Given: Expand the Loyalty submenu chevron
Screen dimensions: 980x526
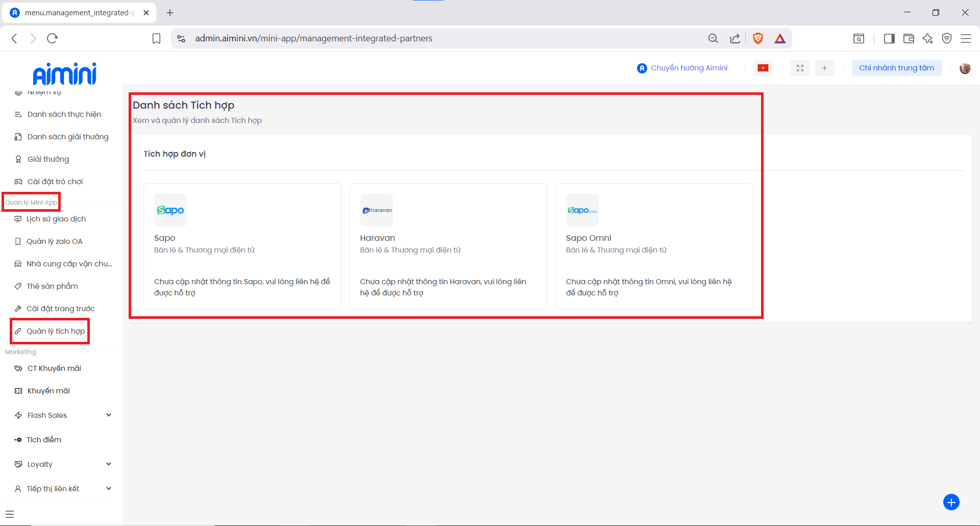Looking at the screenshot, I should click(x=109, y=464).
